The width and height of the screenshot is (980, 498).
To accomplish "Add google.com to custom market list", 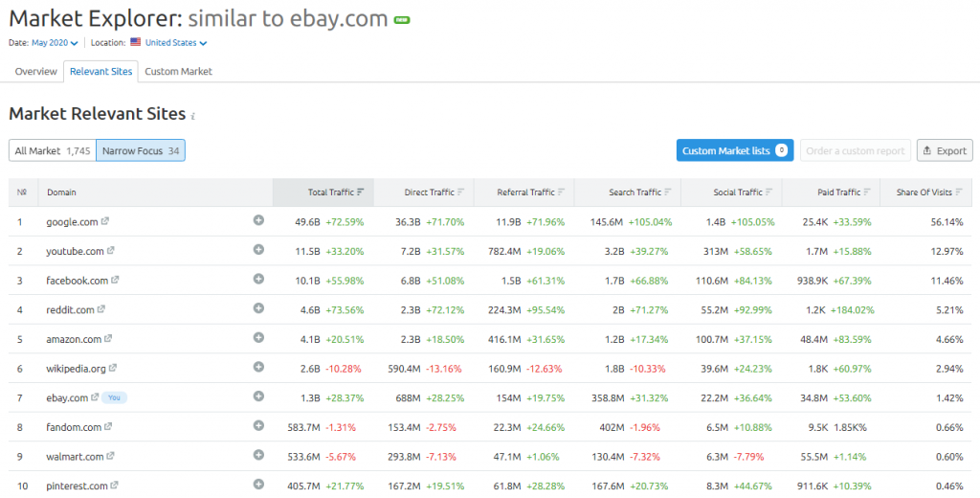I will [258, 220].
